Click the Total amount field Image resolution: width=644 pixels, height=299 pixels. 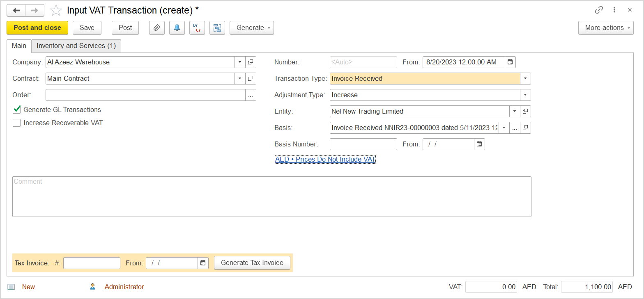(587, 287)
